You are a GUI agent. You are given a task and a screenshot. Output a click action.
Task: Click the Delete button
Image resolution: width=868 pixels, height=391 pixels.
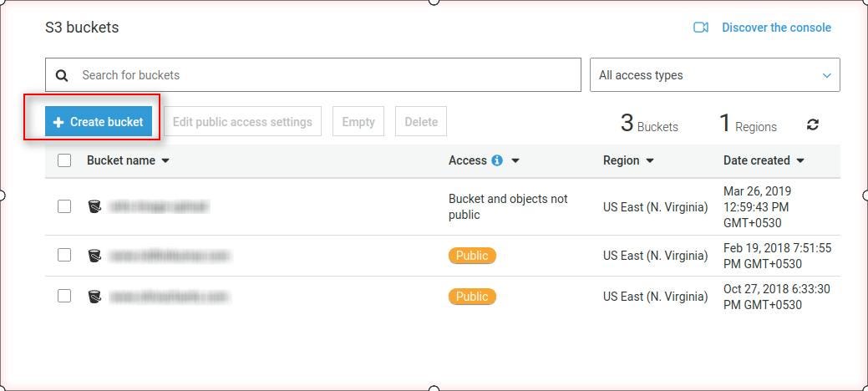click(421, 122)
